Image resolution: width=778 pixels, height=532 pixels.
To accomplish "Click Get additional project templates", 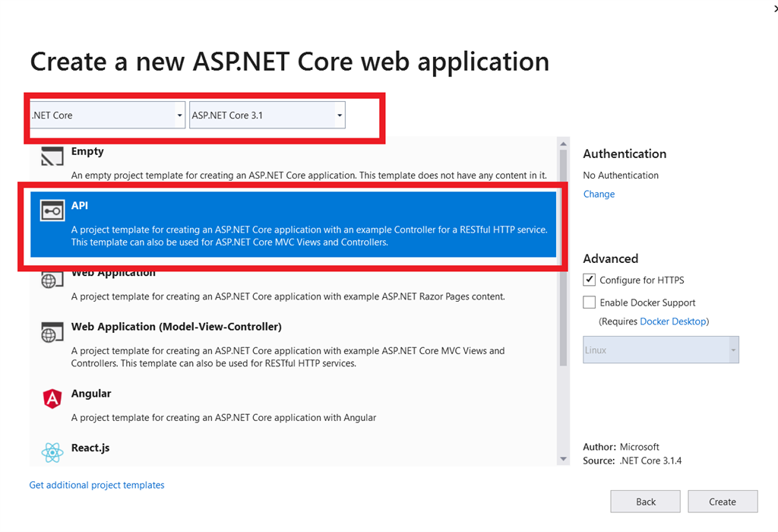I will point(96,485).
